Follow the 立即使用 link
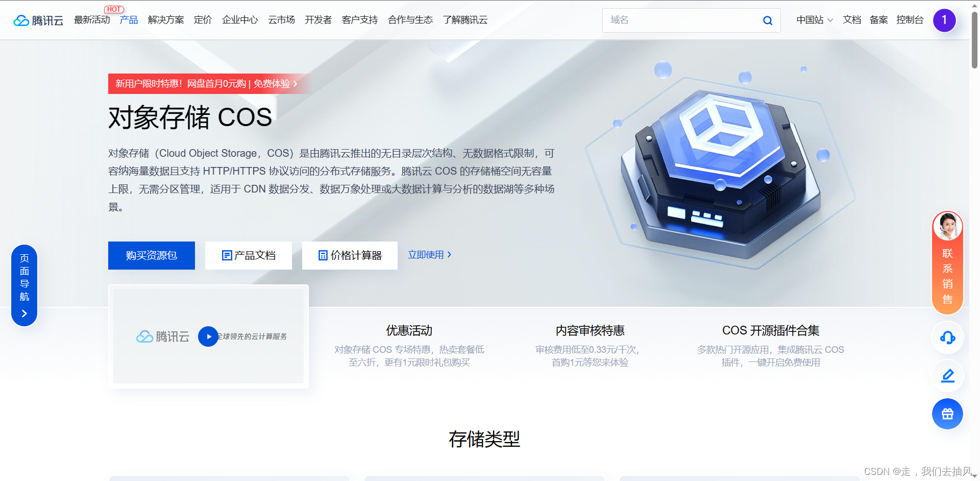 tap(427, 254)
